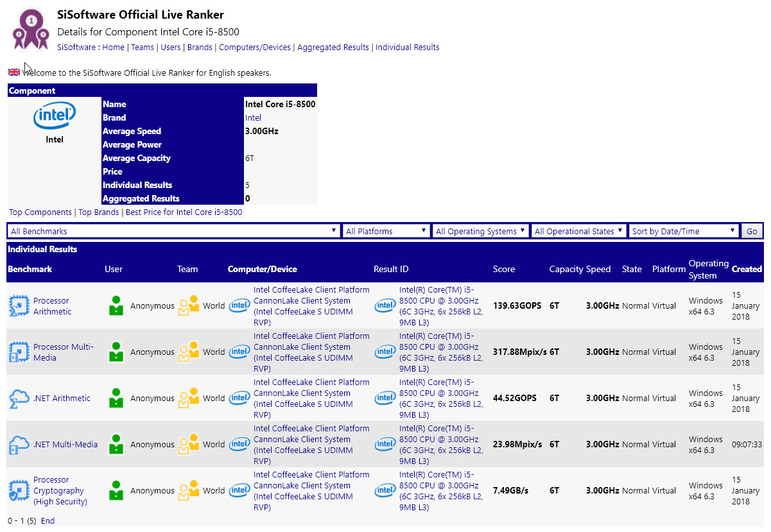Open the Individual Results navigation link
Image resolution: width=771 pixels, height=532 pixels.
[x=408, y=47]
